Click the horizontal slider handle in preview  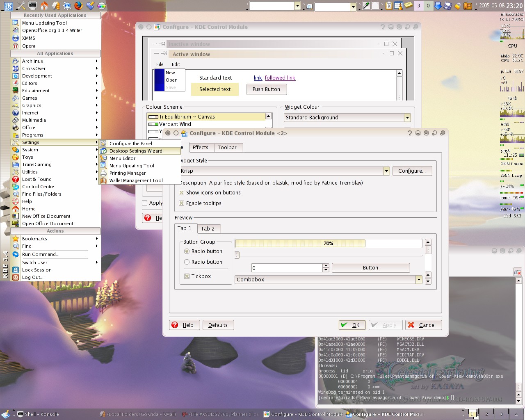point(237,255)
